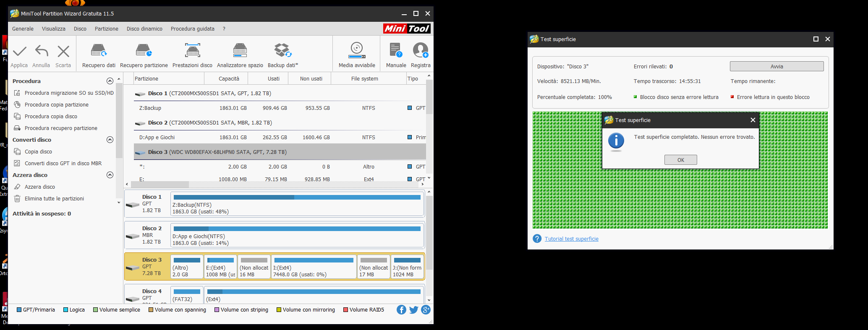
Task: Click OK in Test superficie dialog
Action: pos(681,160)
